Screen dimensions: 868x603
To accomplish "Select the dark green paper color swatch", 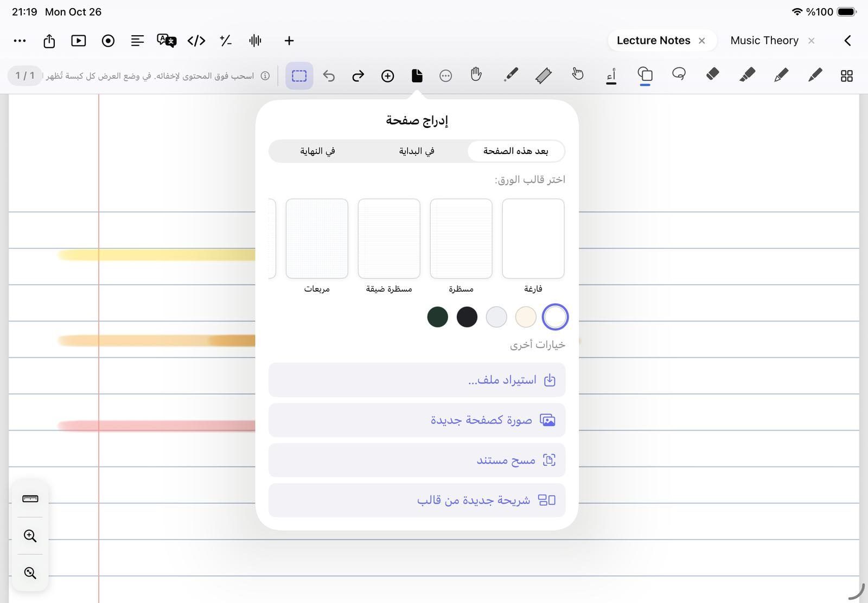I will [x=438, y=317].
